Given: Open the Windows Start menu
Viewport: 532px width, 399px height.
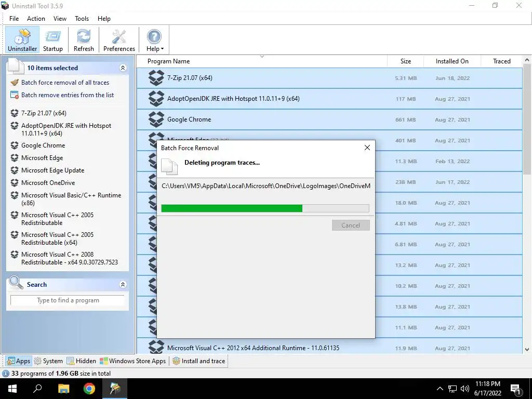Looking at the screenshot, I should (12, 389).
